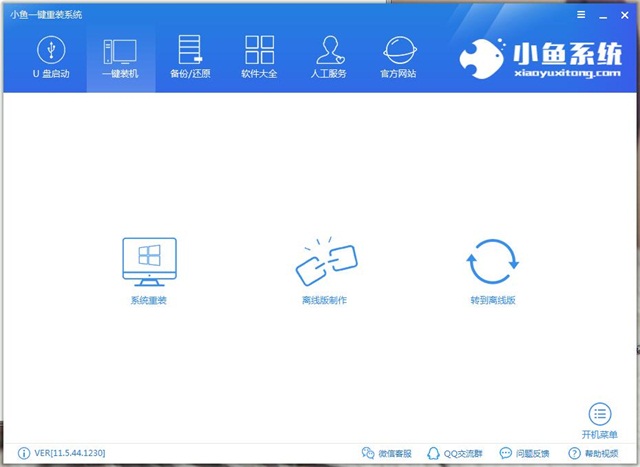Image resolution: width=640 pixels, height=467 pixels.
Task: Open 问题反馈 feedback
Action: pos(523,453)
